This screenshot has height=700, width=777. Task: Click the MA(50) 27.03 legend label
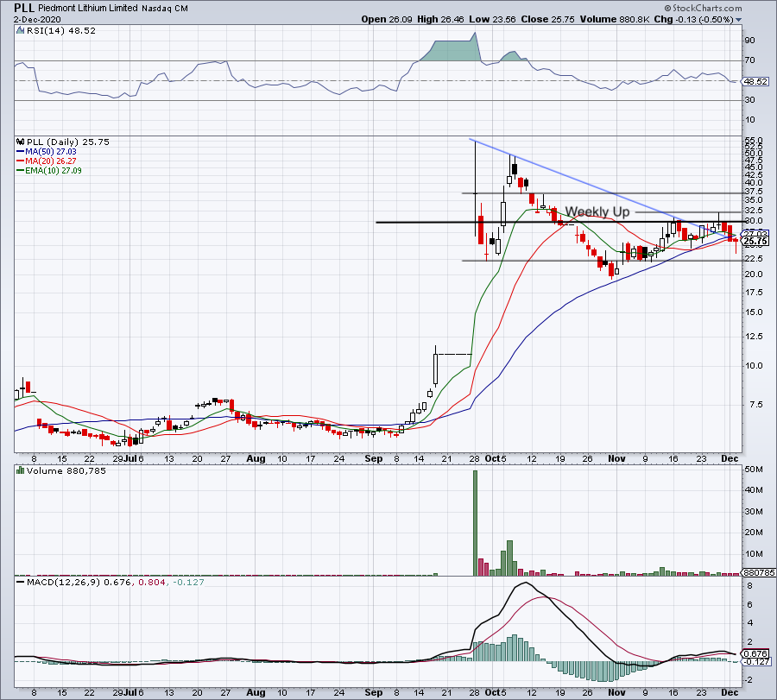point(51,152)
